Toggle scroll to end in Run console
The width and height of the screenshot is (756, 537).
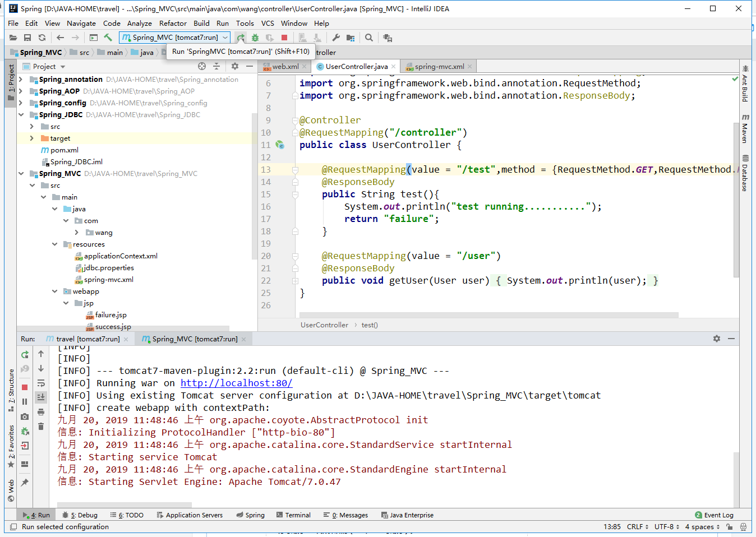click(41, 397)
